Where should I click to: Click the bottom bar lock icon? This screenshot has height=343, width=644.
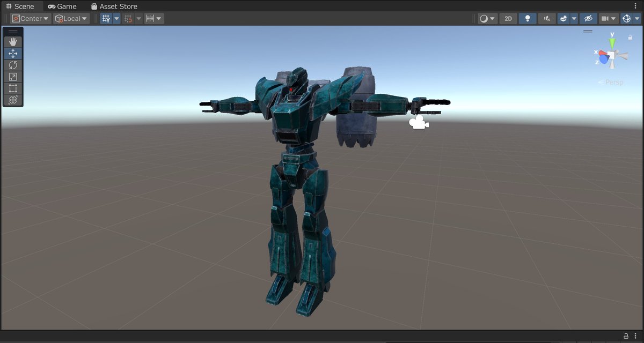click(x=626, y=337)
